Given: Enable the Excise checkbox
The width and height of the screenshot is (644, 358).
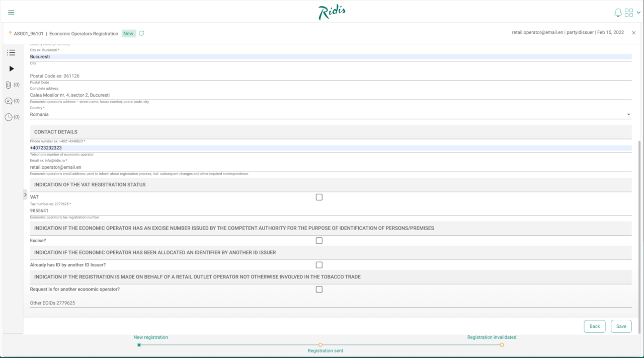Looking at the screenshot, I should pos(319,241).
